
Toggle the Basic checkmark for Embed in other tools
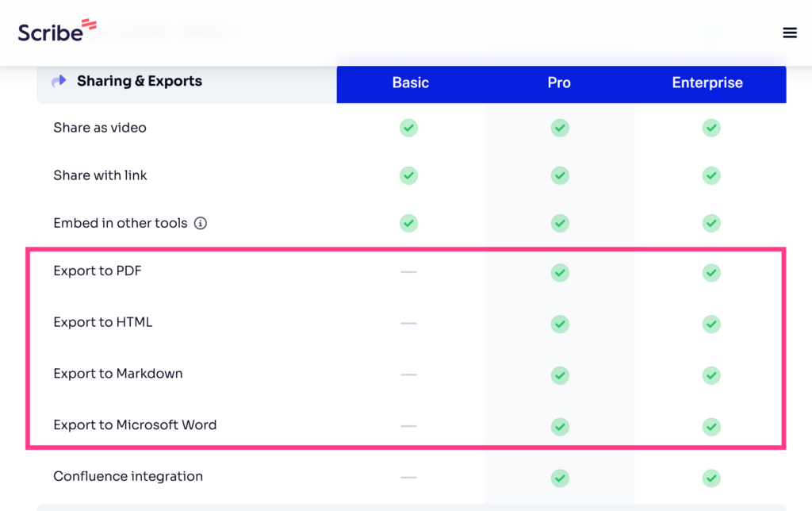(408, 223)
